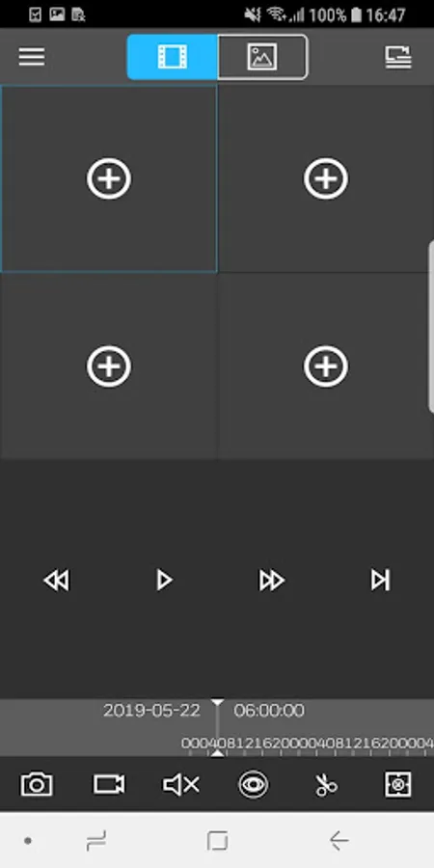Toggle the fisheye eye icon
Viewport: 434px width, 868px height.
[254, 784]
